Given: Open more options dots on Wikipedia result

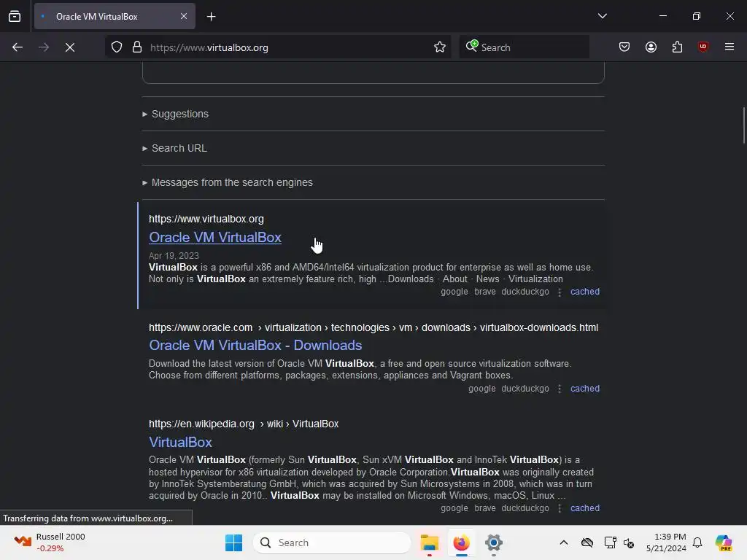Looking at the screenshot, I should click(560, 508).
